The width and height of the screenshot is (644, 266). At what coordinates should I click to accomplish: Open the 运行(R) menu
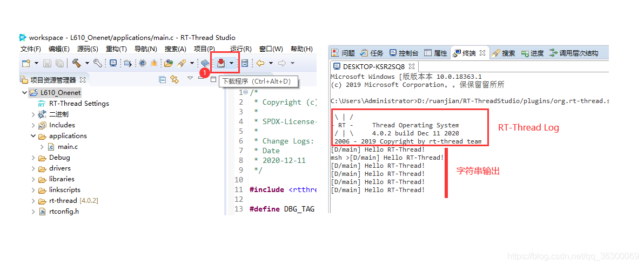[240, 49]
